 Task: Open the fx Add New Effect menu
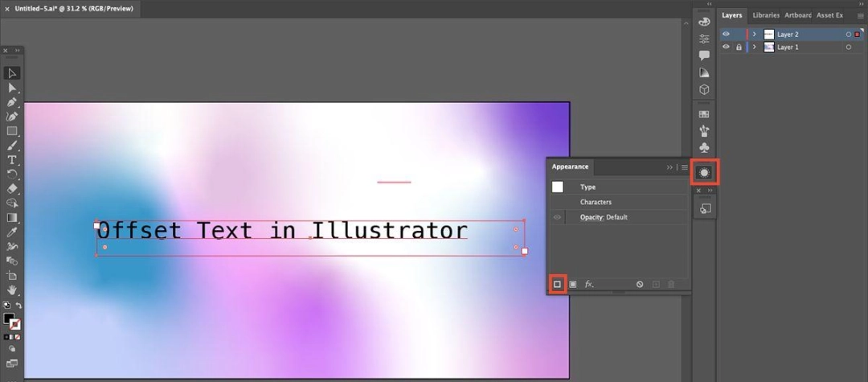pyautogui.click(x=589, y=284)
